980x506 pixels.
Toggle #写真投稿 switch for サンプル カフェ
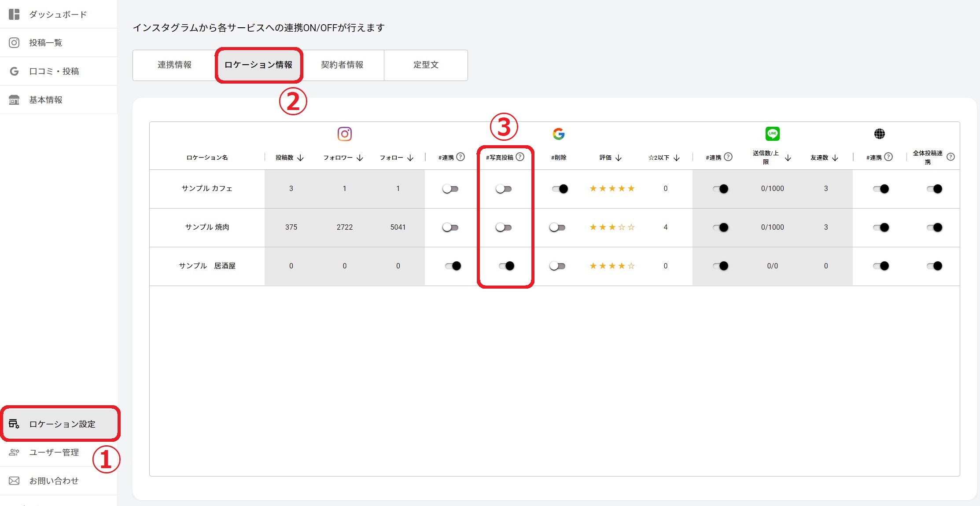pos(504,189)
